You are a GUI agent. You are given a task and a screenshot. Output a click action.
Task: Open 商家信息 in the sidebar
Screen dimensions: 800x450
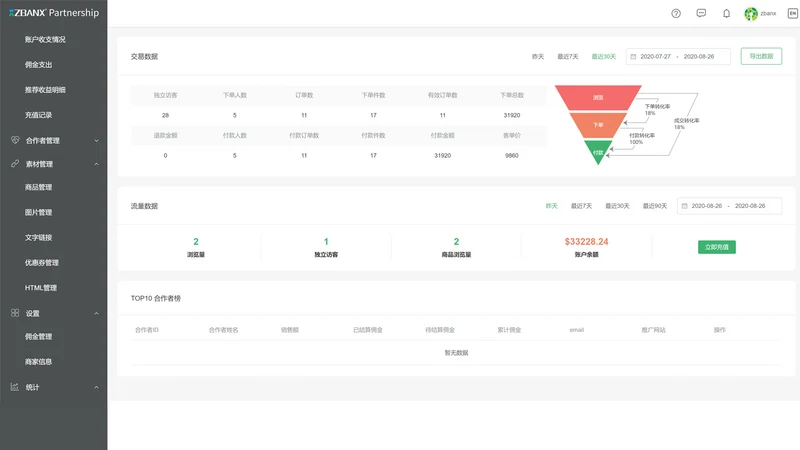coord(38,362)
